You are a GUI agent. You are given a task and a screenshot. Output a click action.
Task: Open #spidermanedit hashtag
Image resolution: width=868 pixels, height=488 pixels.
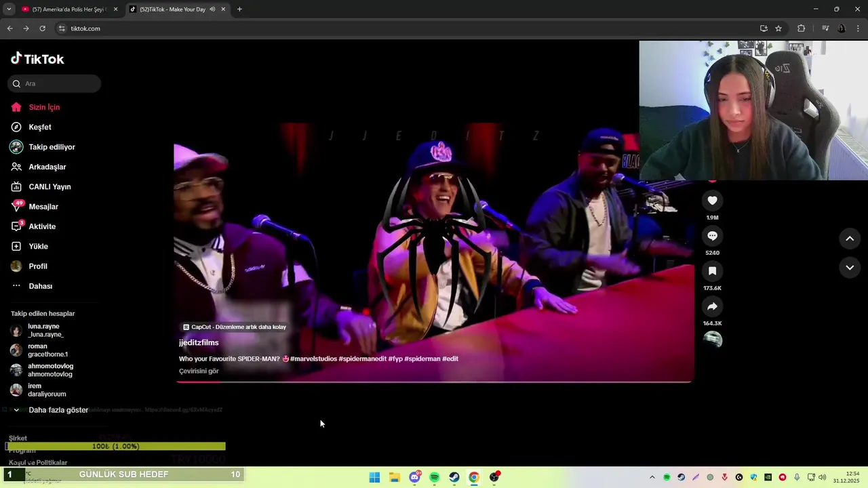pyautogui.click(x=363, y=359)
